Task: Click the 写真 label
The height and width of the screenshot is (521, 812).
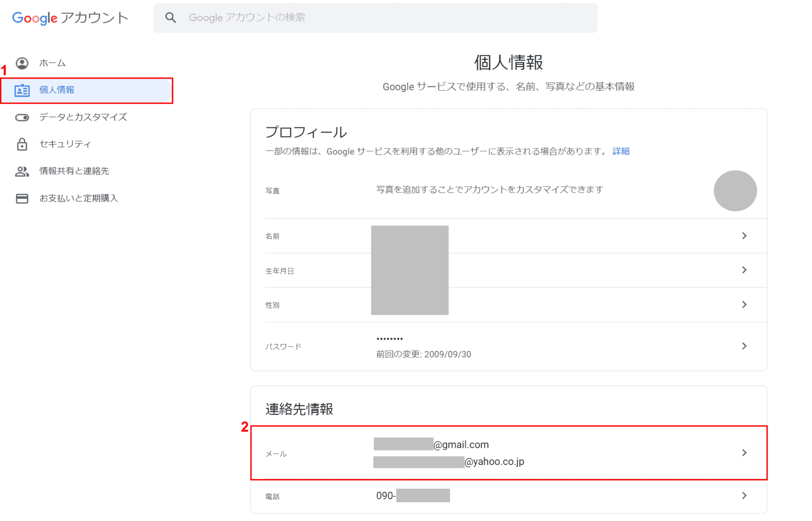Action: (273, 191)
